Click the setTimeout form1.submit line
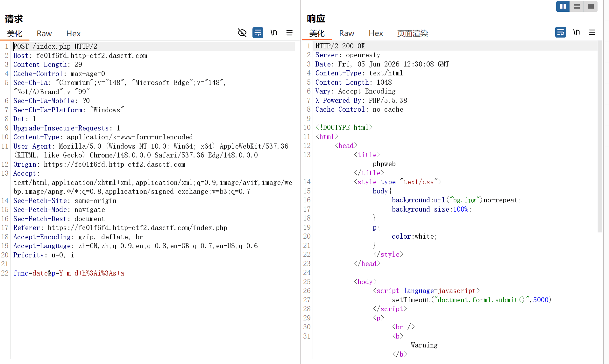Screen dimensions: 609x364 pos(472,300)
